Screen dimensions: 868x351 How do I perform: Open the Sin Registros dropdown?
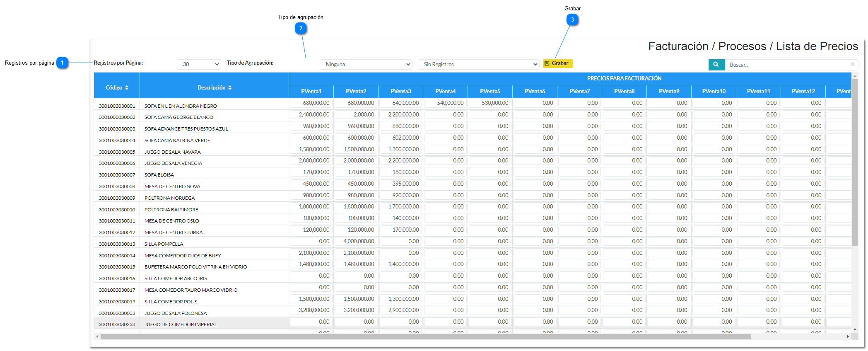pos(478,64)
